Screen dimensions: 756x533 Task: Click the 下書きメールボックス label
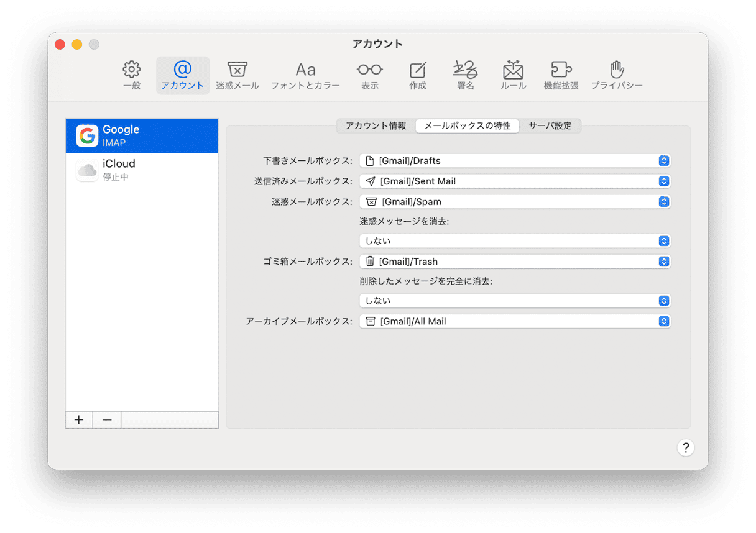point(308,161)
